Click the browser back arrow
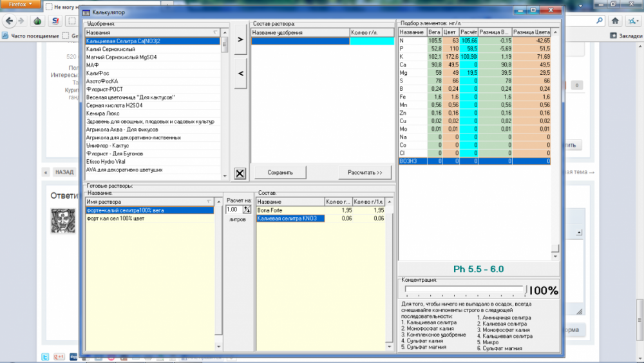This screenshot has width=644, height=363. 9,21
